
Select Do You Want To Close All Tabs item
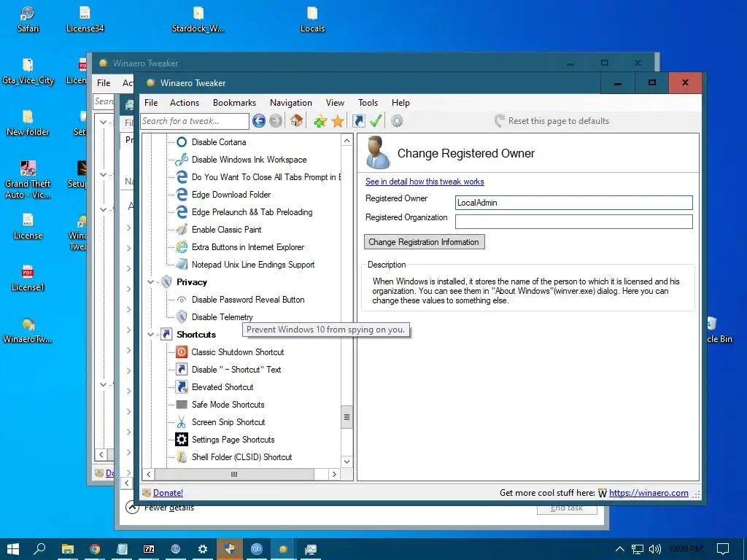[266, 177]
